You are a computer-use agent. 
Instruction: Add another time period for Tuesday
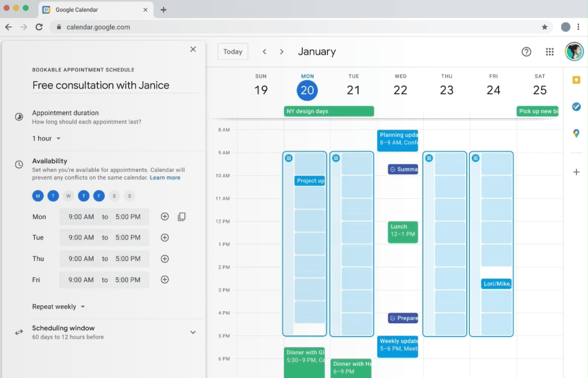coord(165,238)
